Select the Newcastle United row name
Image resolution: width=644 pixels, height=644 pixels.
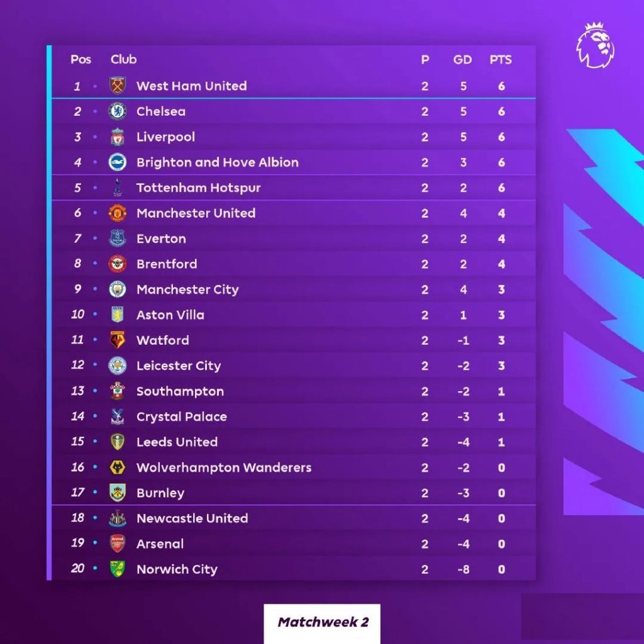point(192,518)
